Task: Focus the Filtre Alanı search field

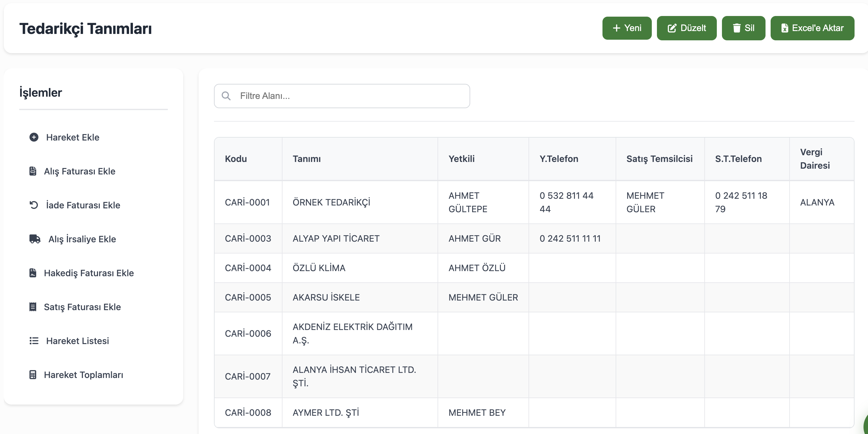Action: coord(350,96)
